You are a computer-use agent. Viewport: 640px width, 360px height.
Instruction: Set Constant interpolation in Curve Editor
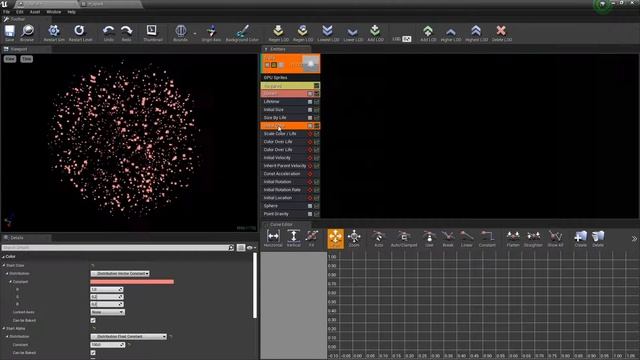(x=487, y=238)
